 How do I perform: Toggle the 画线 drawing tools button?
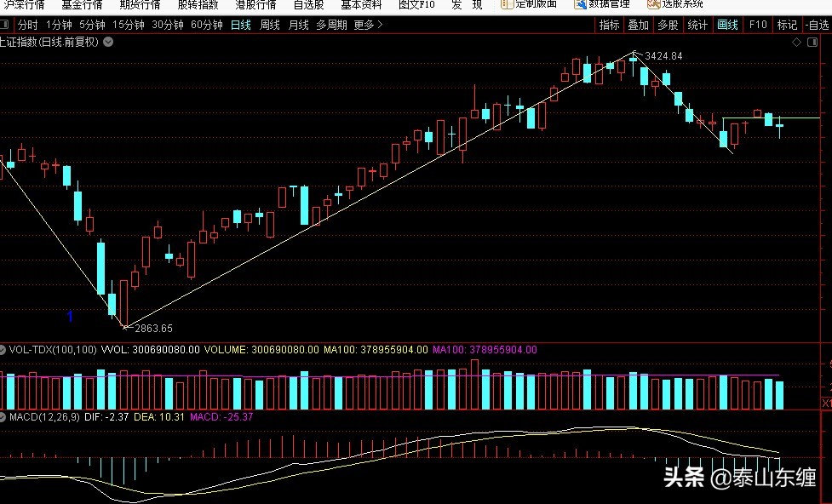point(727,25)
